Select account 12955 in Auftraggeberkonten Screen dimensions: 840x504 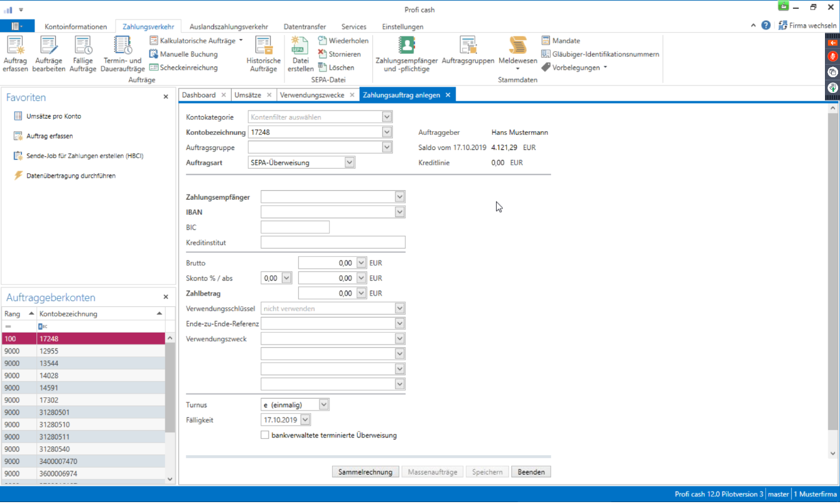coord(49,351)
